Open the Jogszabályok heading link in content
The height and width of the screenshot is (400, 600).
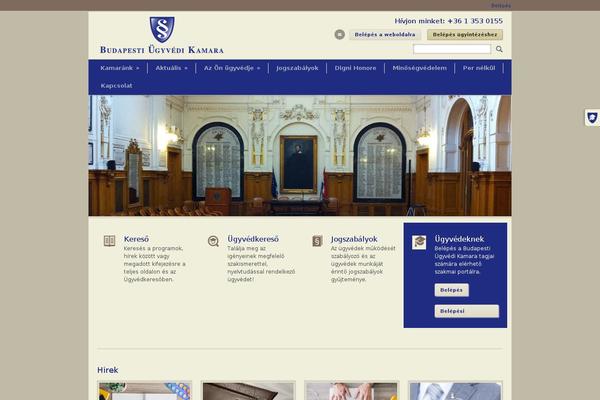pos(354,239)
